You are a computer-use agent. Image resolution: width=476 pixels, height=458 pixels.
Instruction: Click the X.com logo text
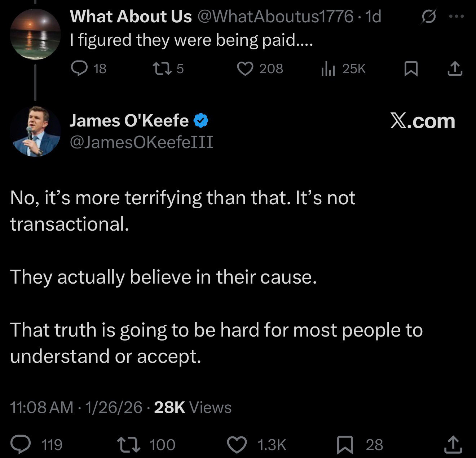422,121
